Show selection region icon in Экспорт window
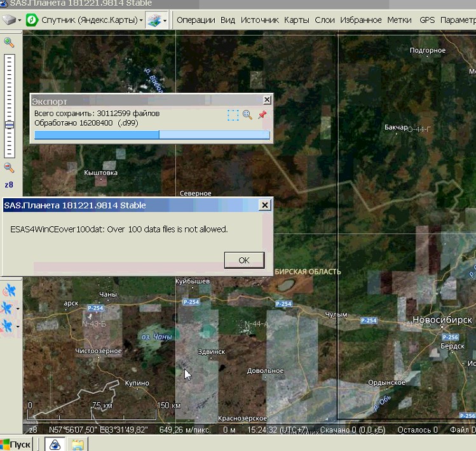 [233, 115]
